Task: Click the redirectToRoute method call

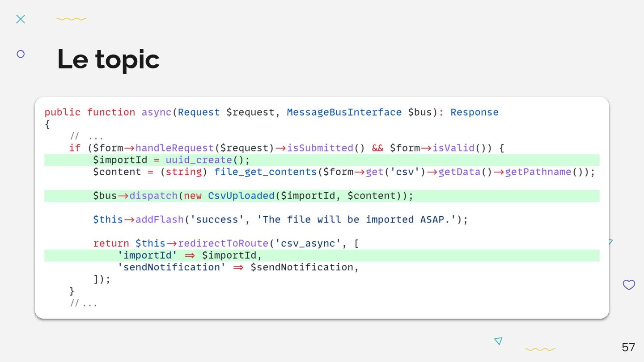Action: tap(223, 244)
